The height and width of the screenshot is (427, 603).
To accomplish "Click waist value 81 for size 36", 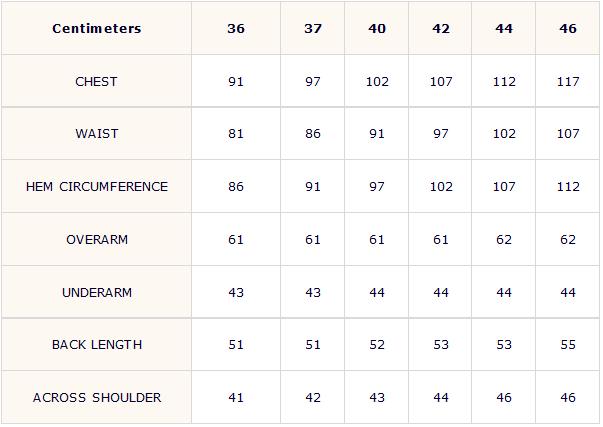I will click(x=236, y=133).
